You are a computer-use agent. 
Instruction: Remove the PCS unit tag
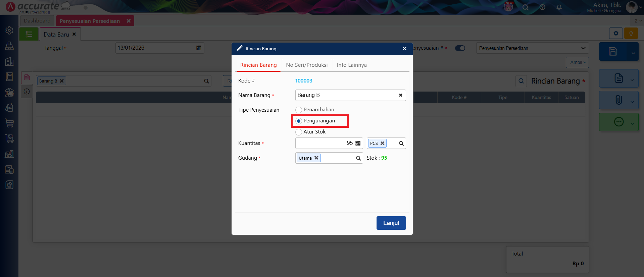[382, 143]
